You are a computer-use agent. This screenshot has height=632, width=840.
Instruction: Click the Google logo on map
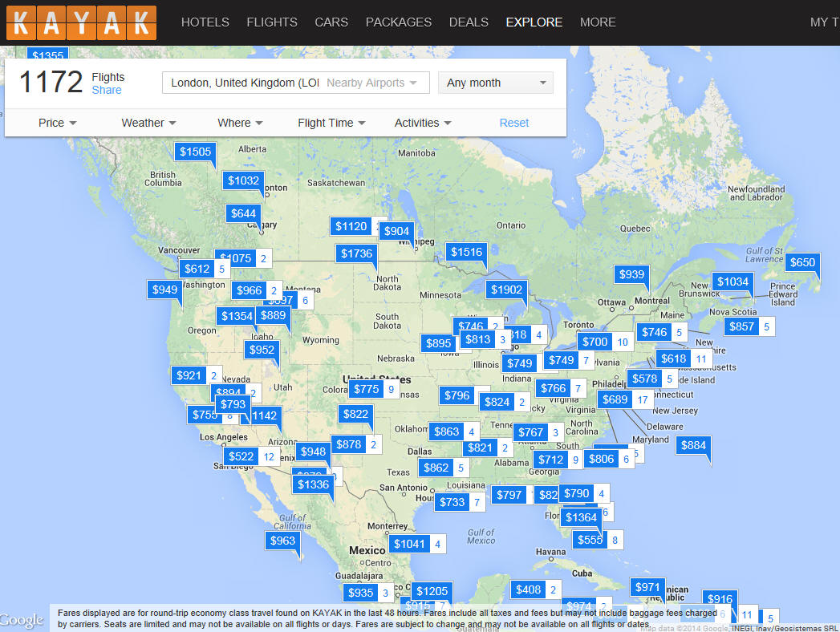22,620
